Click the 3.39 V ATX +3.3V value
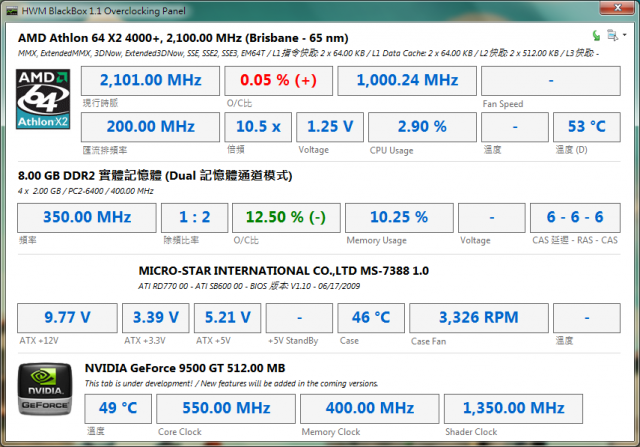 (156, 318)
